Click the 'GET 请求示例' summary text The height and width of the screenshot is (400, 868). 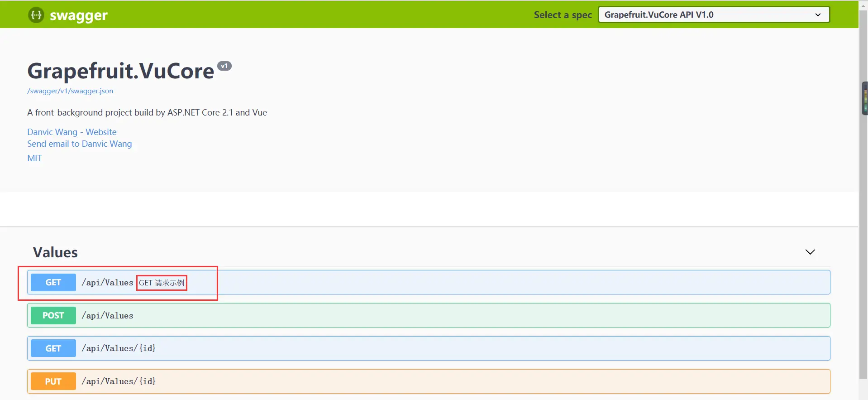pyautogui.click(x=162, y=283)
